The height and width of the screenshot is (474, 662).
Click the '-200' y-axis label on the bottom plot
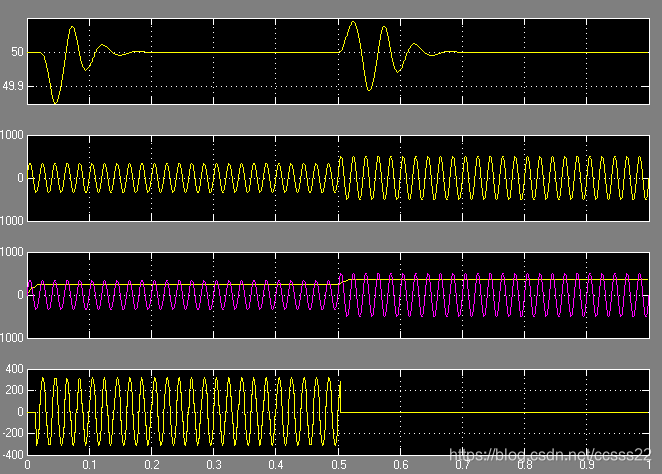tap(13, 433)
